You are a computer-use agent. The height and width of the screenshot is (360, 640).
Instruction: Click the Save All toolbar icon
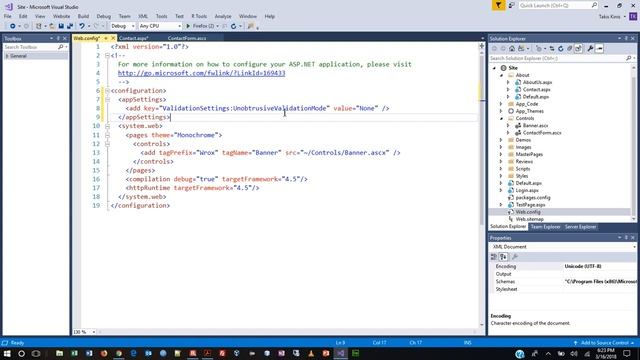pyautogui.click(x=70, y=26)
